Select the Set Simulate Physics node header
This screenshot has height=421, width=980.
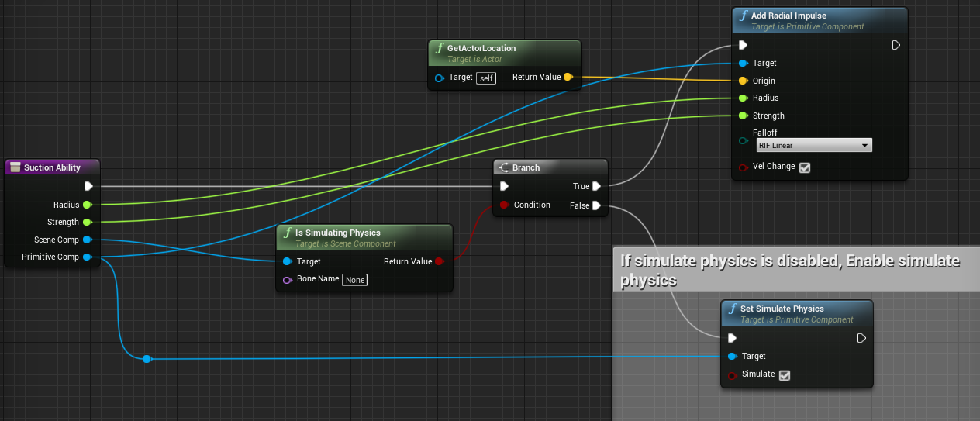tap(797, 313)
